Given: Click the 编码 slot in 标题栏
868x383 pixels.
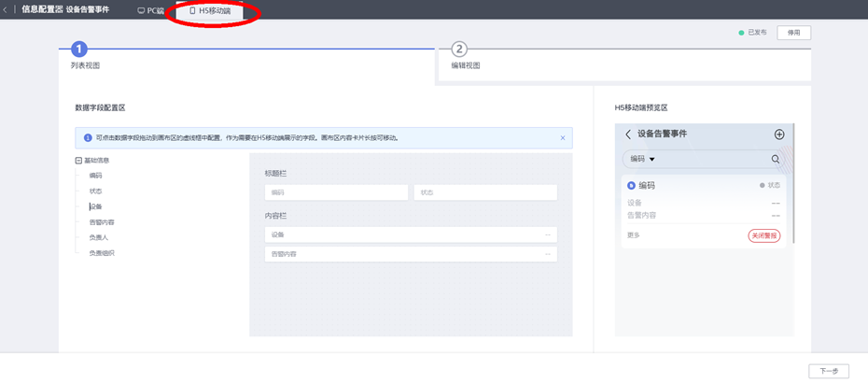Looking at the screenshot, I should [x=337, y=192].
